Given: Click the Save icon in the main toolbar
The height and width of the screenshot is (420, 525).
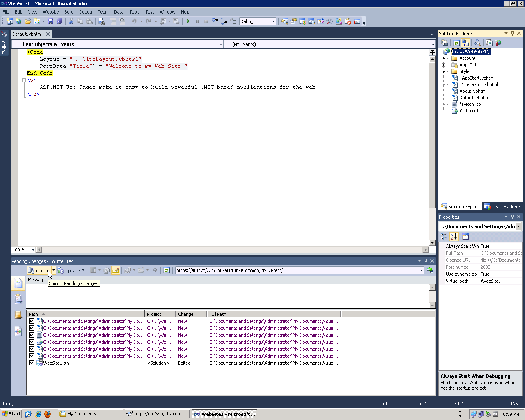Looking at the screenshot, I should pos(50,21).
